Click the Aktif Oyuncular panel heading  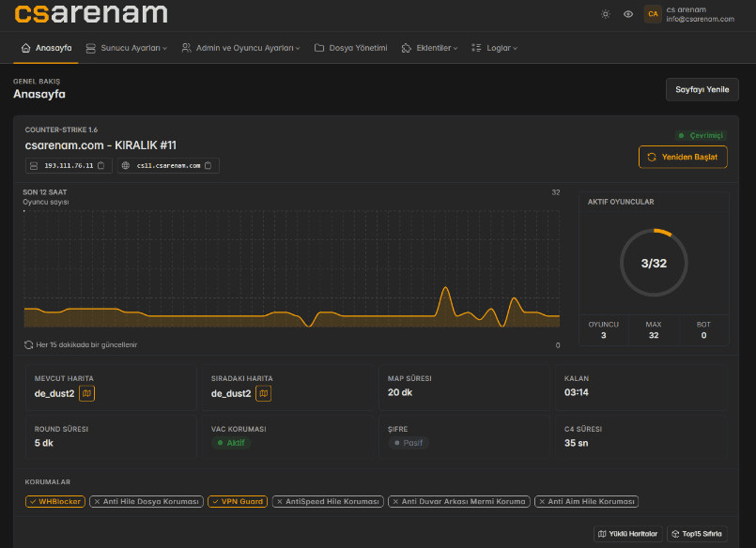click(621, 202)
